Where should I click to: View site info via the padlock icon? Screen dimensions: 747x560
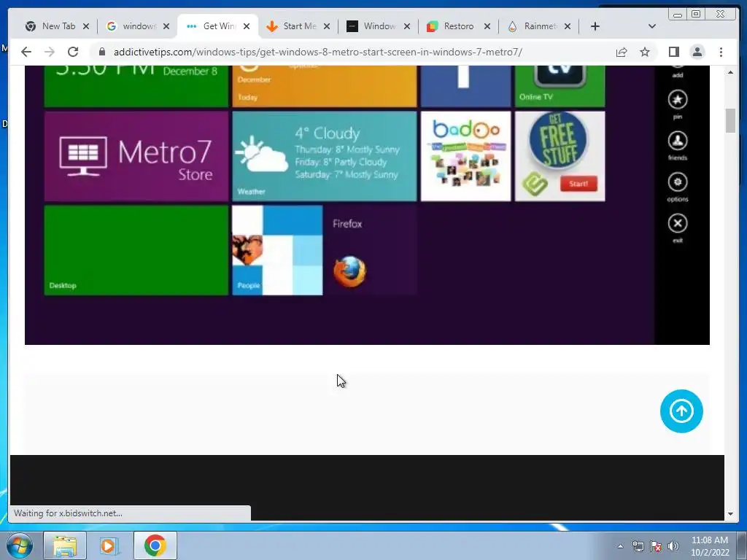pyautogui.click(x=102, y=52)
